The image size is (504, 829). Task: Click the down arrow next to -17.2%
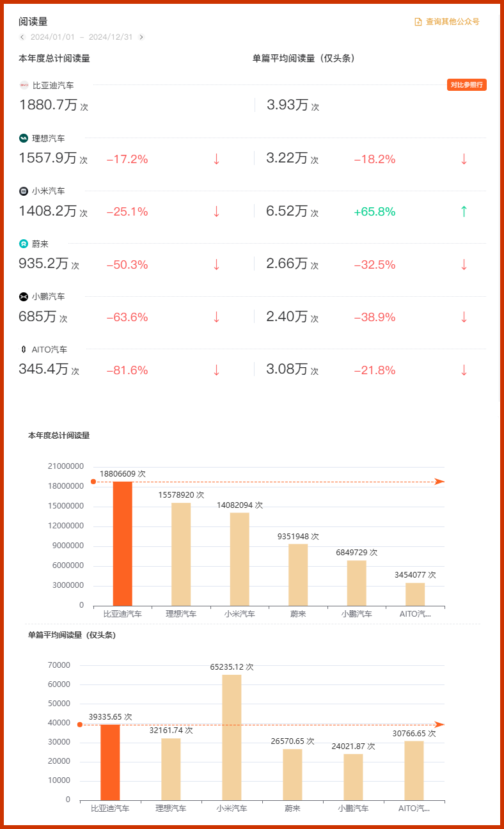tap(216, 159)
